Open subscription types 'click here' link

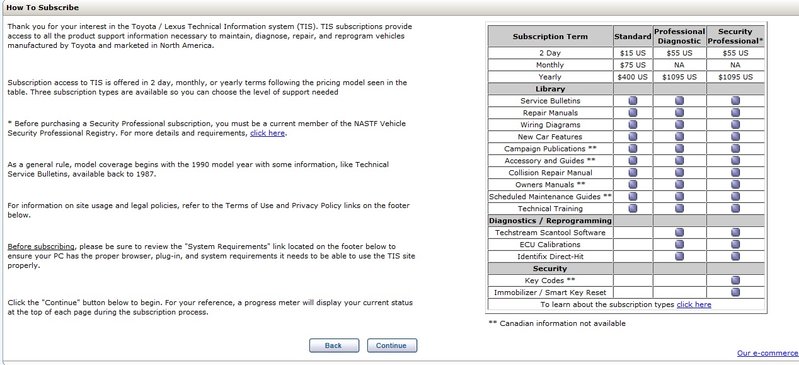point(694,304)
